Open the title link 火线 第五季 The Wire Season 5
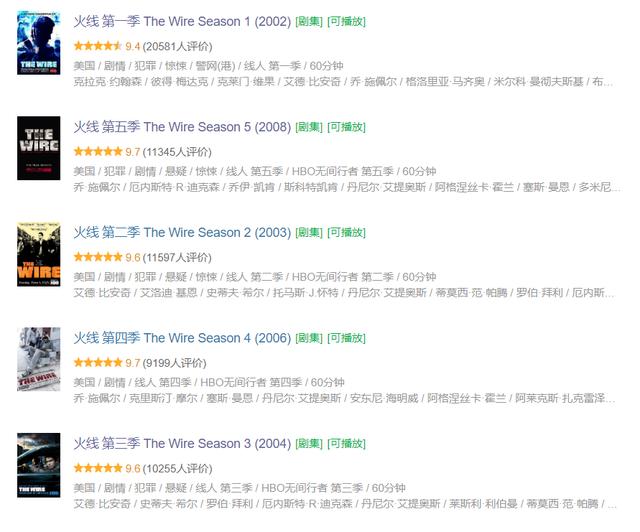The image size is (640, 532). [x=182, y=127]
